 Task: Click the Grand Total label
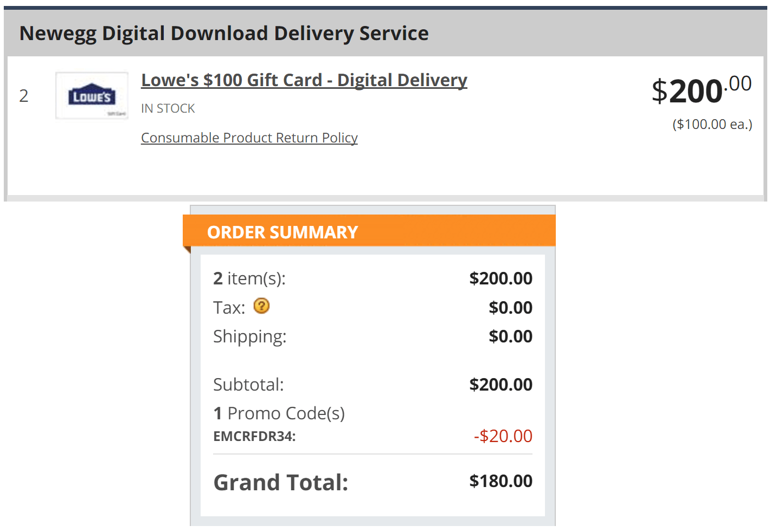(x=281, y=482)
